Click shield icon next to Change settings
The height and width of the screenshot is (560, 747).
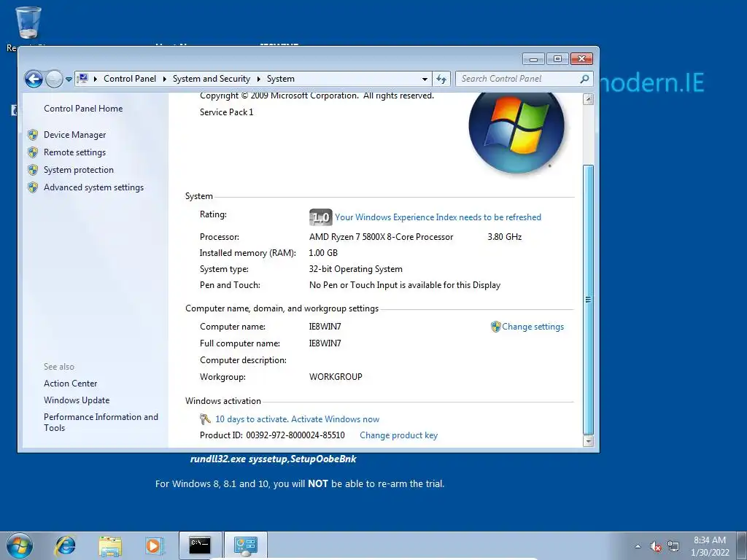495,327
